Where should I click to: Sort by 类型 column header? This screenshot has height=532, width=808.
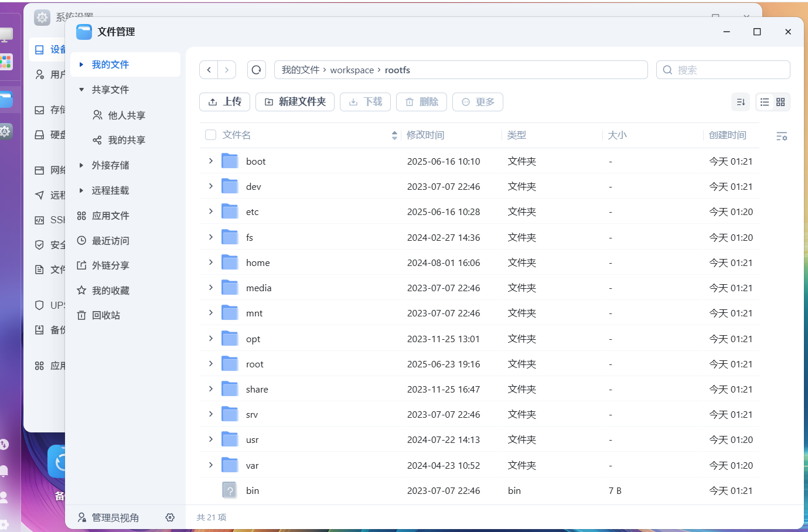click(x=517, y=135)
